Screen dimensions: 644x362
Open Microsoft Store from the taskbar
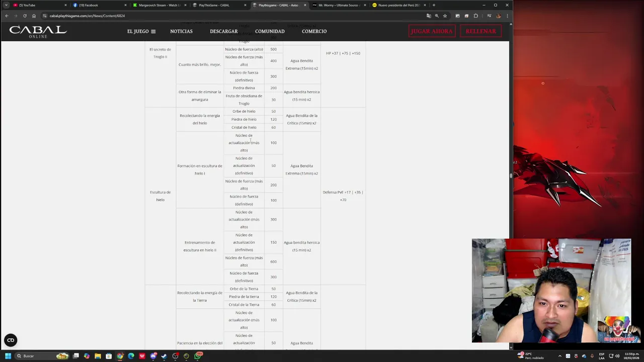[109, 356]
